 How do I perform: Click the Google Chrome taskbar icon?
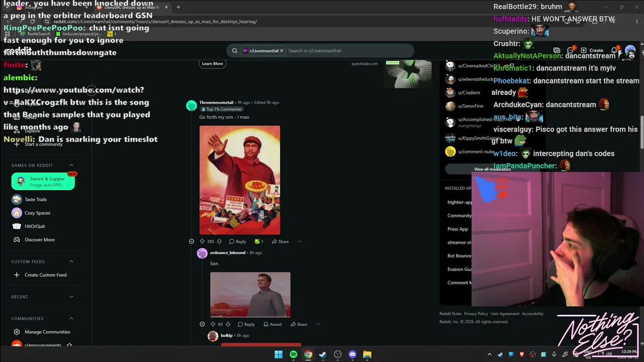(308, 354)
